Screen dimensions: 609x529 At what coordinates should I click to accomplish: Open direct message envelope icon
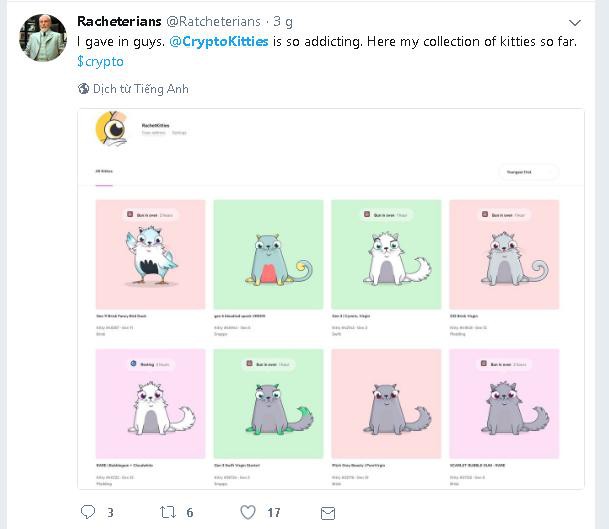tap(326, 512)
